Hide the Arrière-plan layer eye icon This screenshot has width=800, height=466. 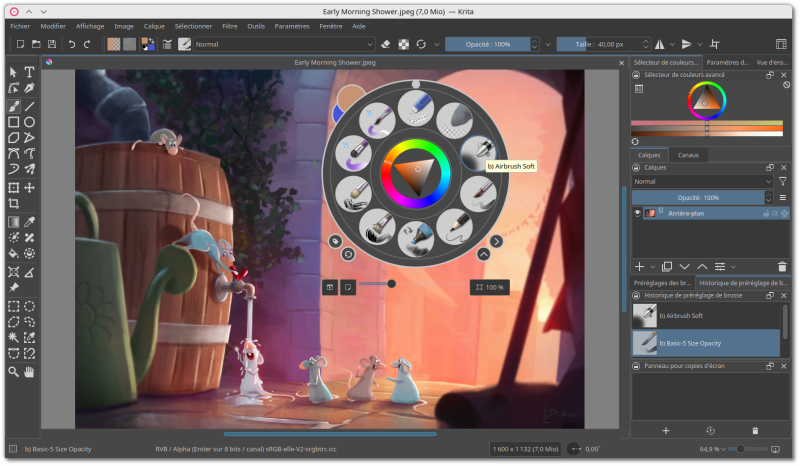coord(637,213)
